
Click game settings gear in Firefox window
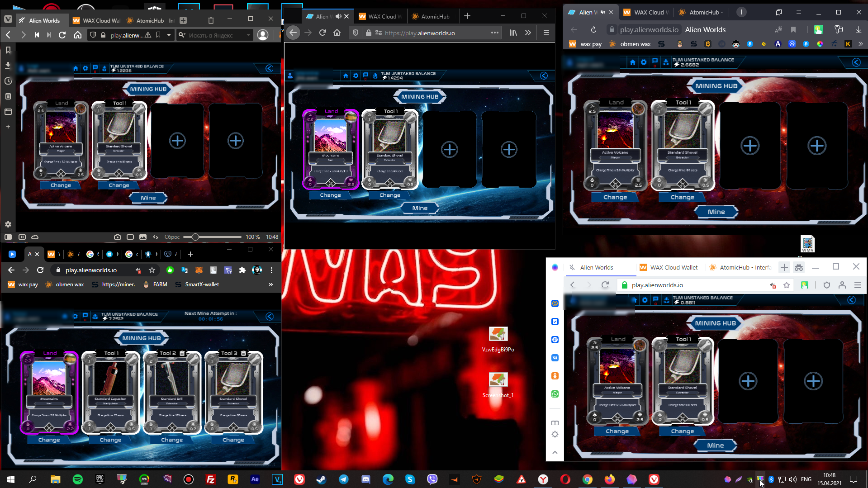[356, 76]
